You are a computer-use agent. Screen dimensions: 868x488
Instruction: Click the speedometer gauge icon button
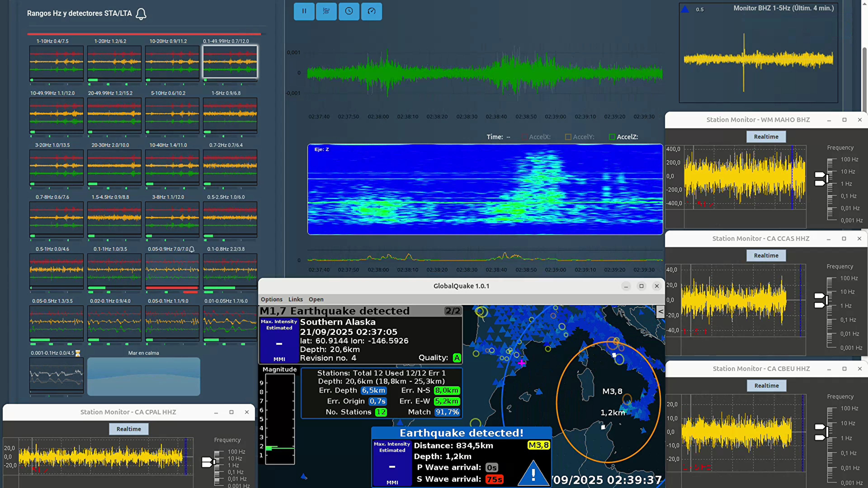371,11
